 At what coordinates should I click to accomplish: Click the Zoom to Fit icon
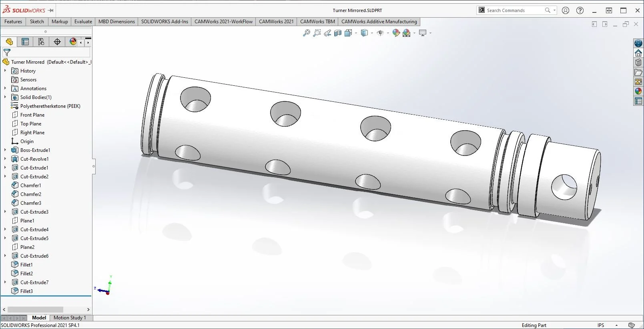coord(307,33)
